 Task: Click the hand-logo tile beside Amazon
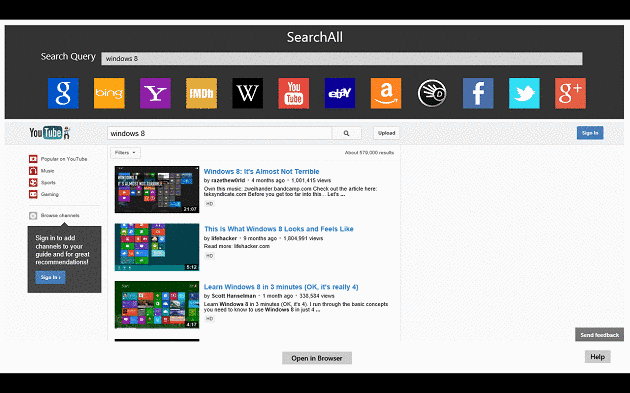[432, 93]
